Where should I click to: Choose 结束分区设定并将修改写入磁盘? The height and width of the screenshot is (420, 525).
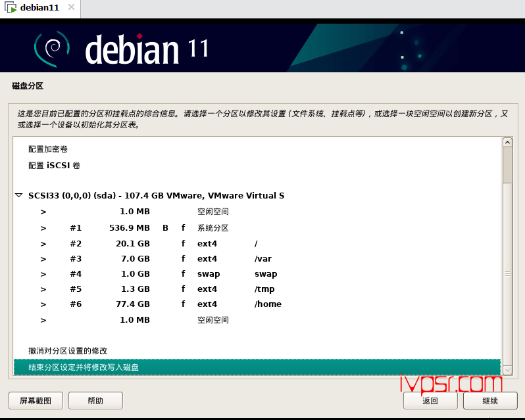tap(257, 367)
